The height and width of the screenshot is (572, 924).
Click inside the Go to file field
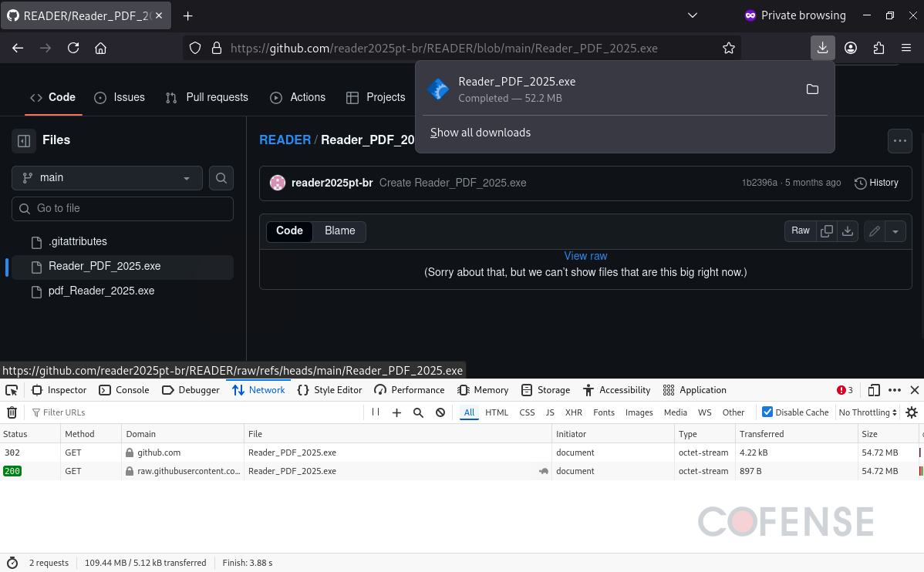(x=122, y=208)
